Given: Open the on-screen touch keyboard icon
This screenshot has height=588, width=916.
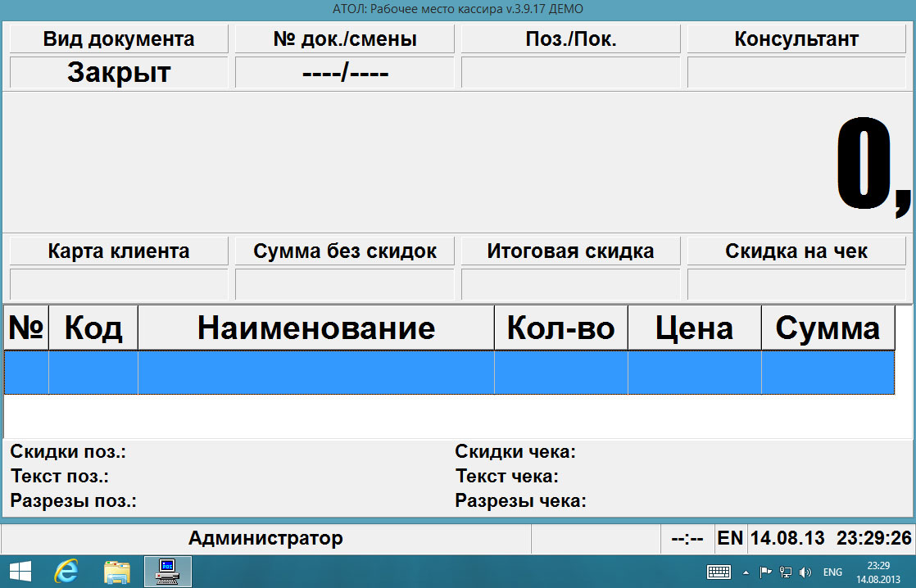Looking at the screenshot, I should click(x=719, y=572).
